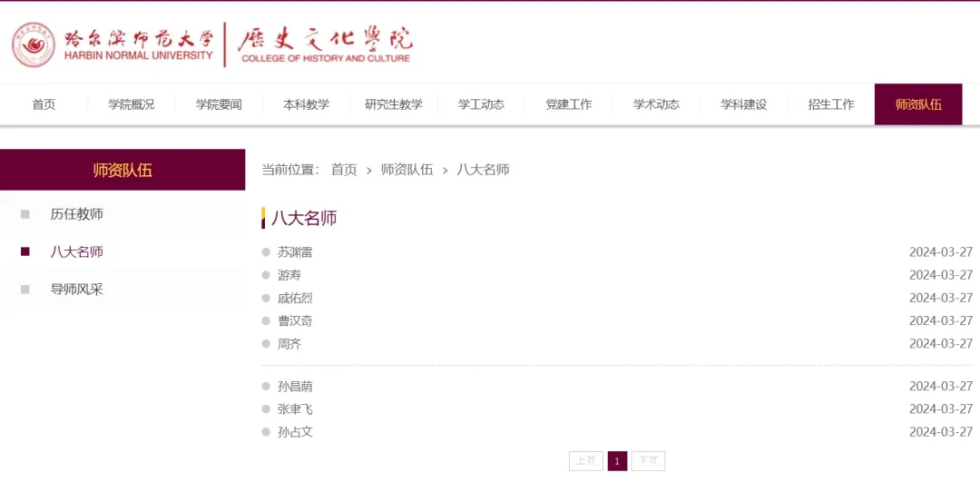Screen dimensions: 980x482
Task: Open the 周齐 teacher entry
Action: 289,344
